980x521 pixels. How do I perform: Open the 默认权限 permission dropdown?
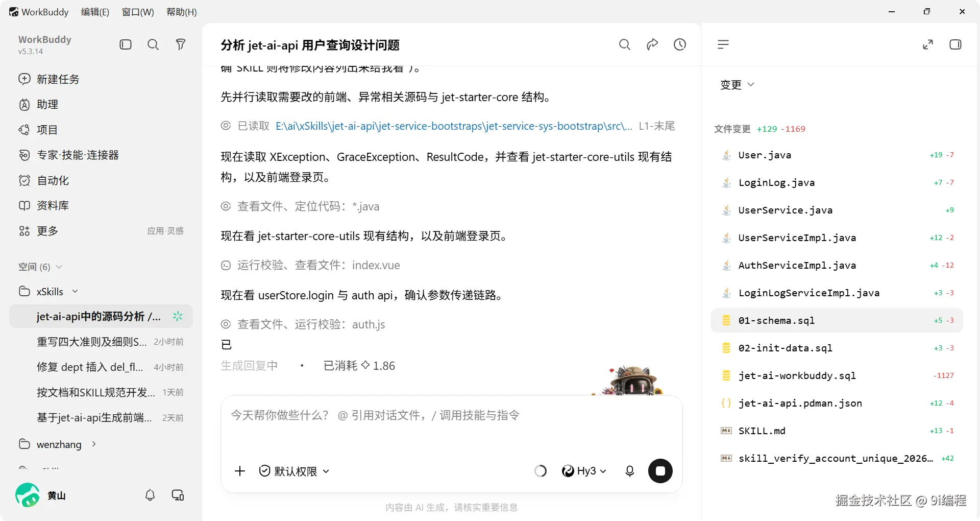[294, 471]
